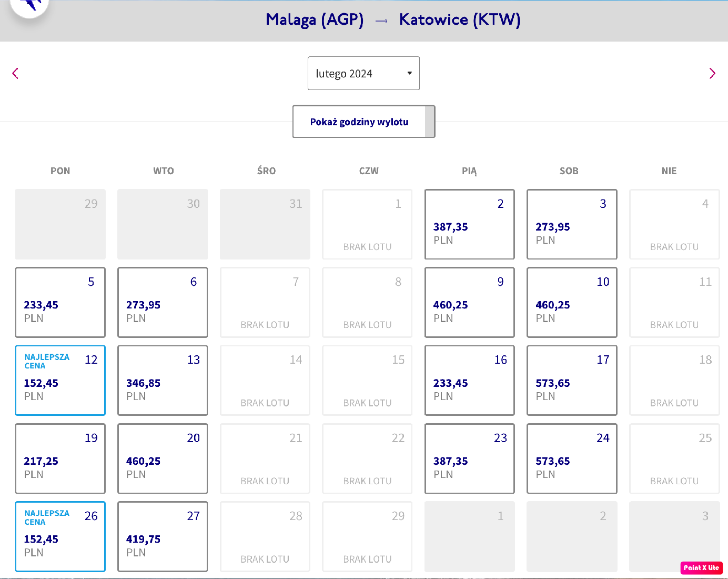
Task: Click the ŚRO weekday header
Action: [x=266, y=171]
